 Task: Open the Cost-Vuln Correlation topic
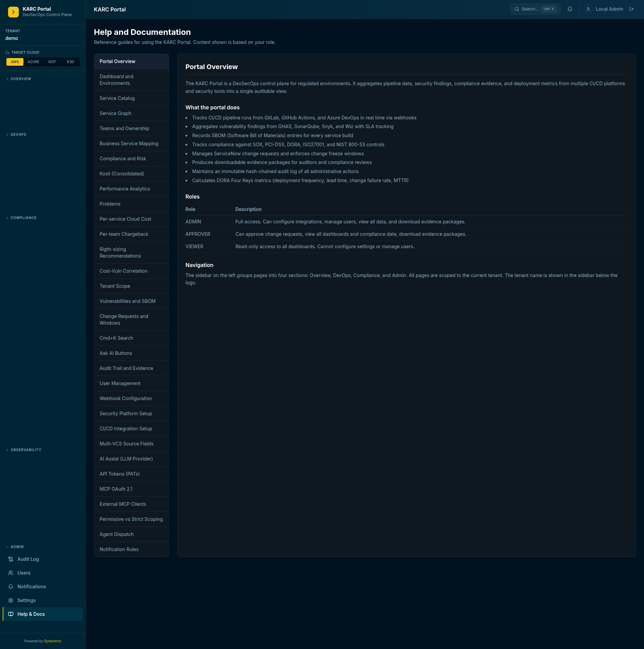point(131,271)
